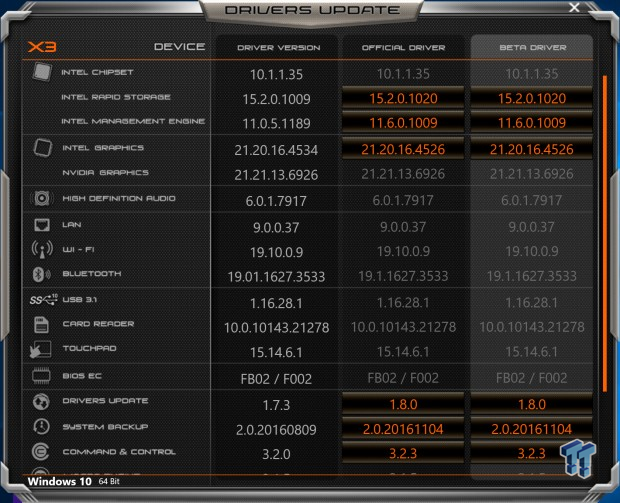The width and height of the screenshot is (620, 503).
Task: Click the System Backup clock icon
Action: 41,426
